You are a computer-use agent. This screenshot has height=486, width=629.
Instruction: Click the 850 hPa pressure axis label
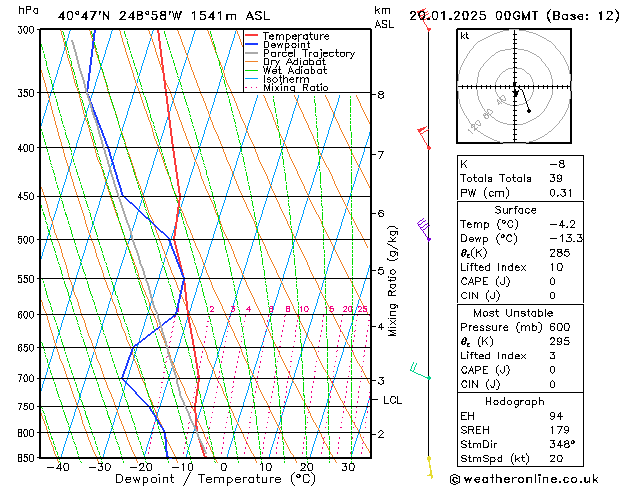click(27, 458)
